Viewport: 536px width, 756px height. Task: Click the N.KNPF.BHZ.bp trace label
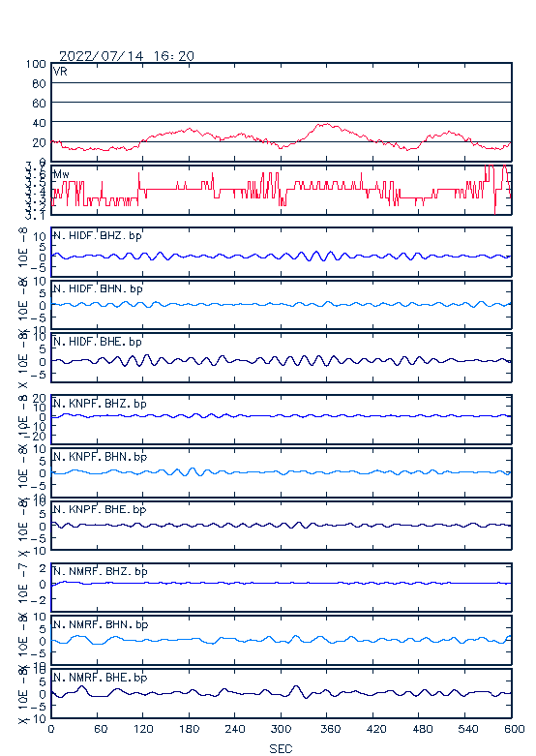[100, 403]
